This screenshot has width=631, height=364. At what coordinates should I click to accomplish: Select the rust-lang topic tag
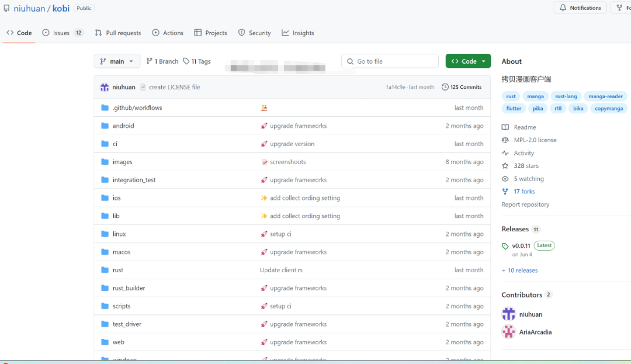[x=566, y=96]
